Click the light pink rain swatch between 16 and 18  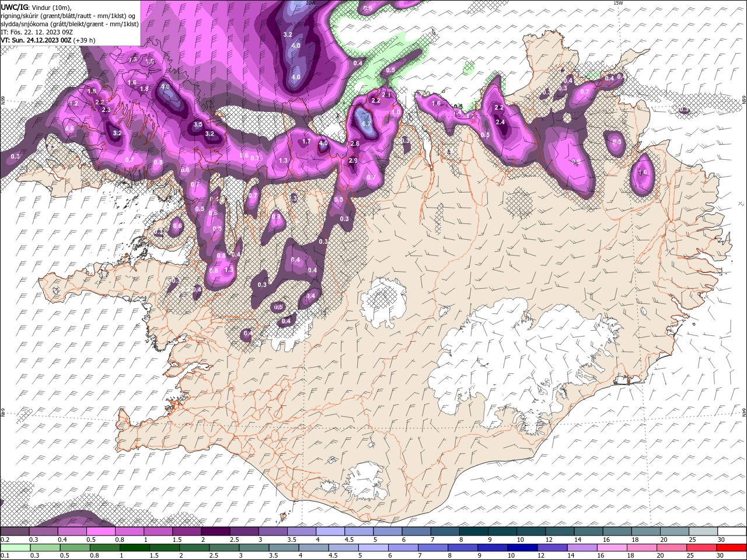(x=612, y=548)
